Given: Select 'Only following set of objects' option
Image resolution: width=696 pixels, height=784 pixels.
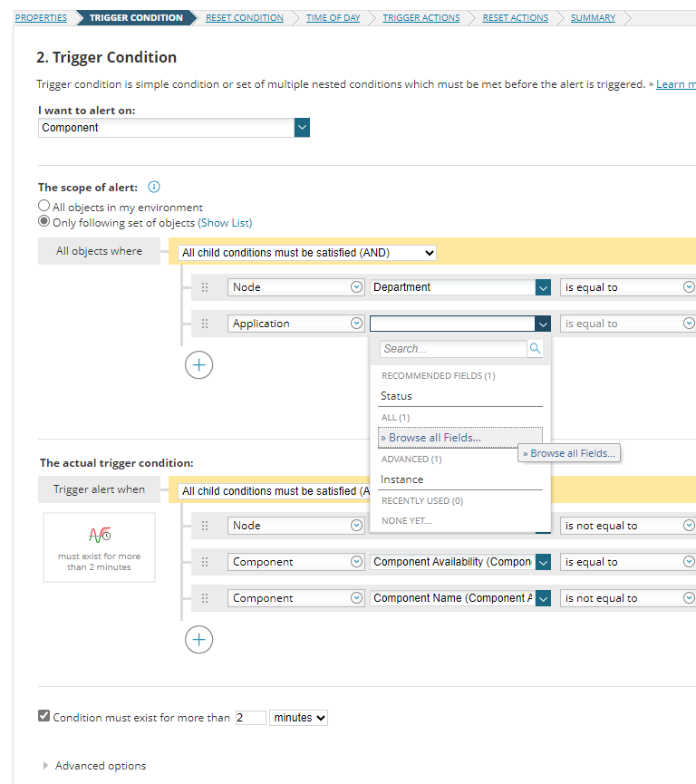Looking at the screenshot, I should pos(44,222).
